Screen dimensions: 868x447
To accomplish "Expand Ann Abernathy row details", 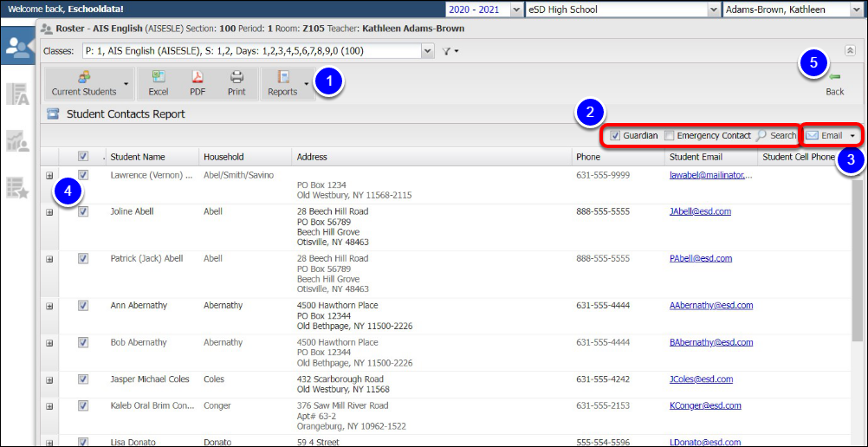I will click(49, 305).
